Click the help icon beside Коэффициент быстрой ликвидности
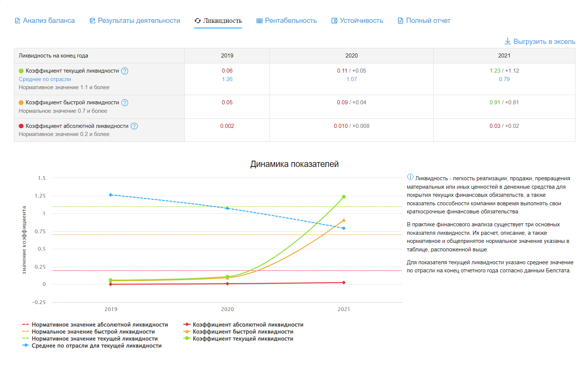 125,103
